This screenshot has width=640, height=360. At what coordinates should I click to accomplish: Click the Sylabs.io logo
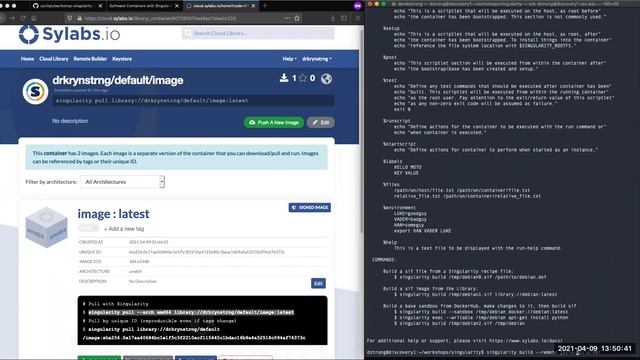coord(69,34)
